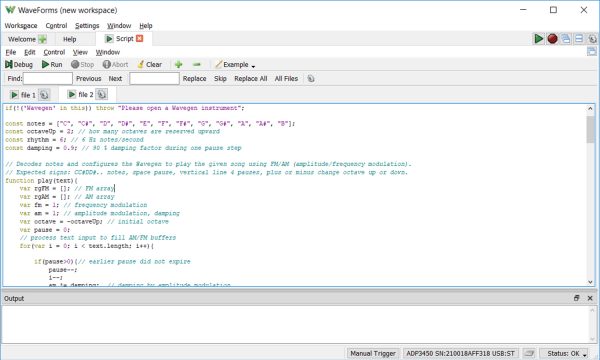Select device ADP3450 in status bar

pyautogui.click(x=460, y=353)
